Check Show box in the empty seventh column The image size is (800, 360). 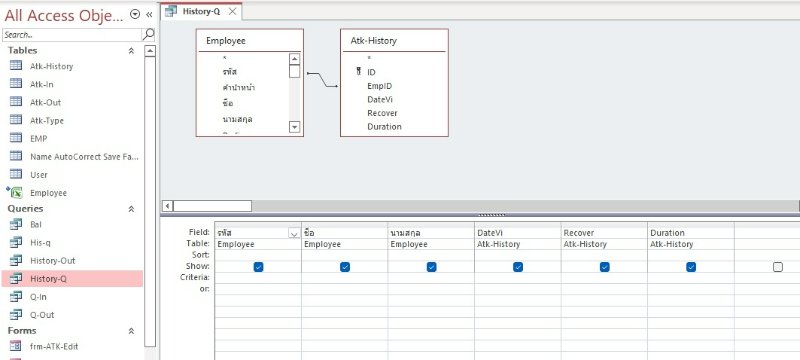tap(778, 267)
